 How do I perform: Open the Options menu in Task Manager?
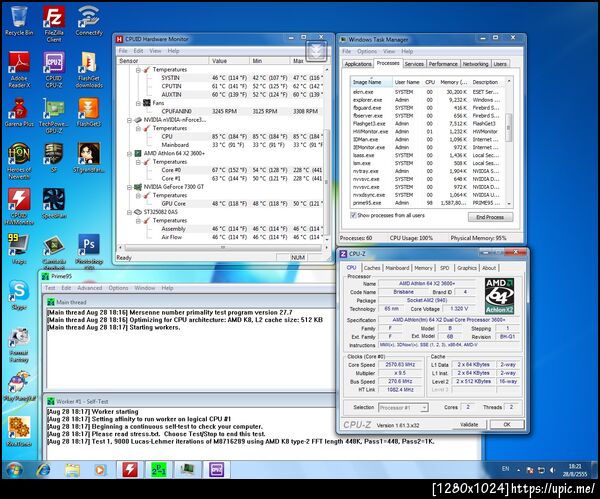367,51
